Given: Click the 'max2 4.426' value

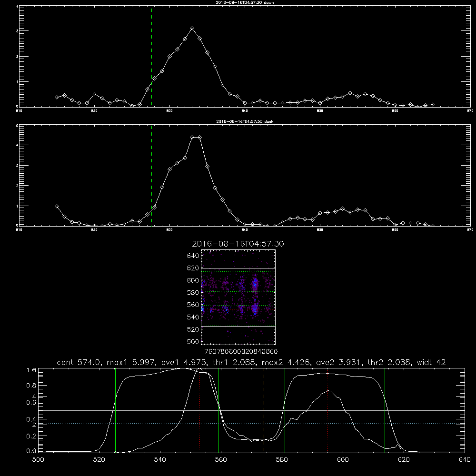Looking at the screenshot, I should (286, 362).
